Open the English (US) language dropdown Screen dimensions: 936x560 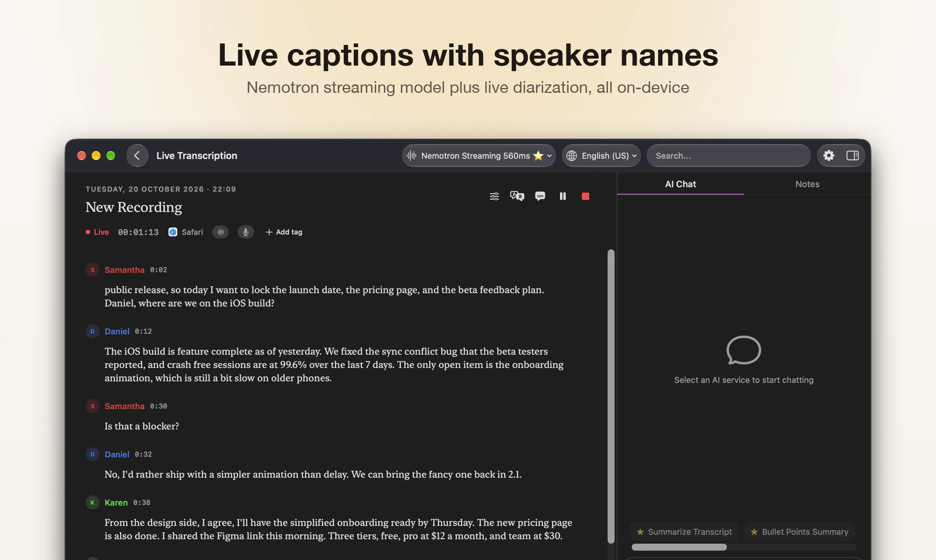[x=601, y=155]
